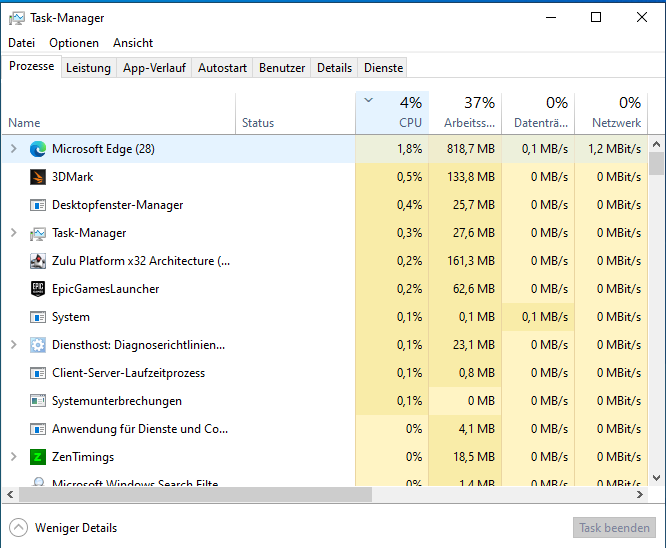Minimize the Task-Manager window

pyautogui.click(x=551, y=17)
